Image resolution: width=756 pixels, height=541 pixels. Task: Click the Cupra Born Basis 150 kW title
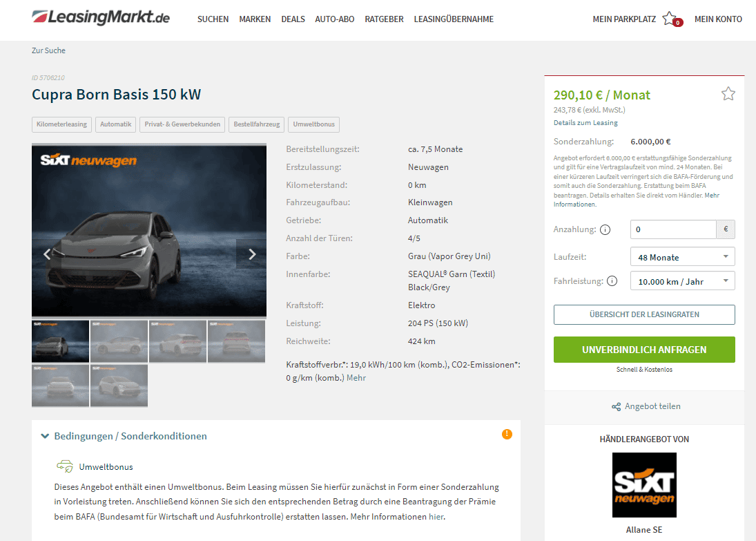(116, 94)
